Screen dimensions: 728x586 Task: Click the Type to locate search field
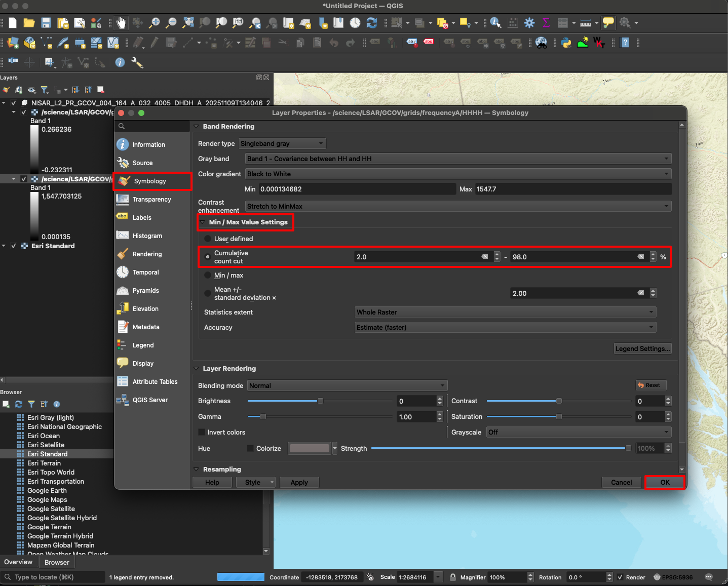[51, 577]
